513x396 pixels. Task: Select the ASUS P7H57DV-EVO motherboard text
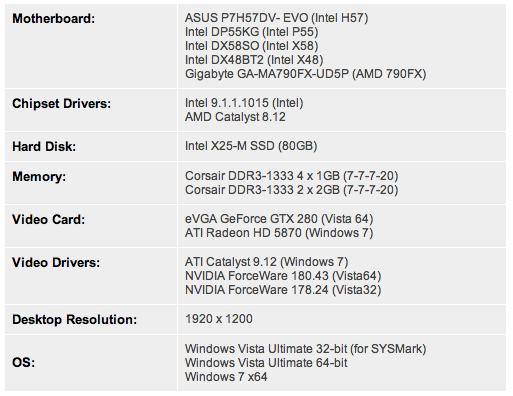coord(277,18)
